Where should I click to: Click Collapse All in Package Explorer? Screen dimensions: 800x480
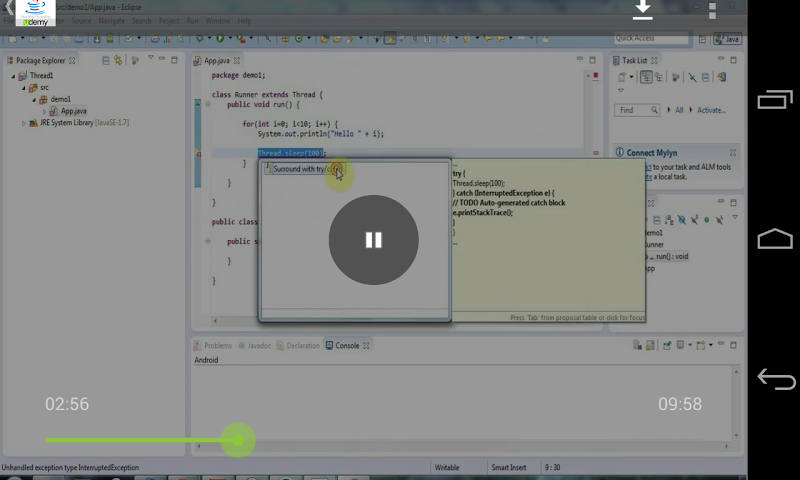click(x=106, y=61)
